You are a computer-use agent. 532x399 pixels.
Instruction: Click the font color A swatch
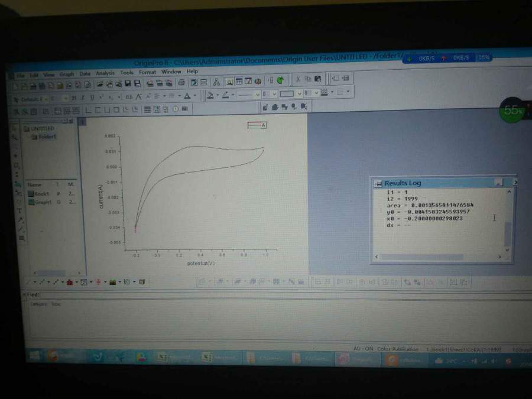click(x=187, y=96)
